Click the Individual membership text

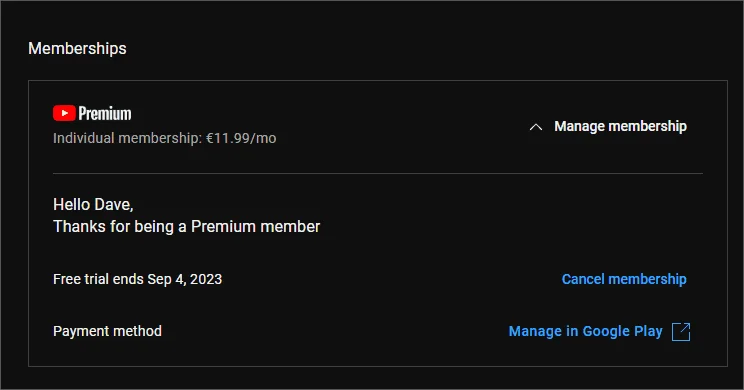point(127,138)
